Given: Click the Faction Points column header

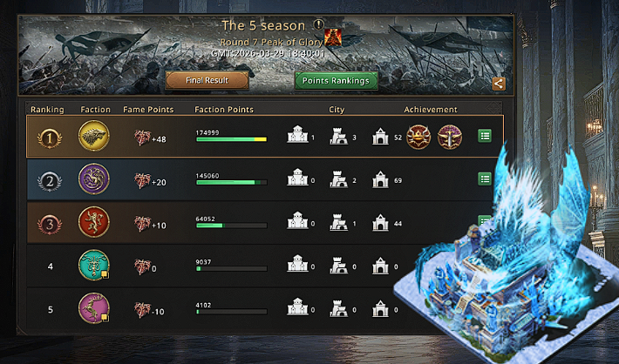Looking at the screenshot, I should coord(224,110).
